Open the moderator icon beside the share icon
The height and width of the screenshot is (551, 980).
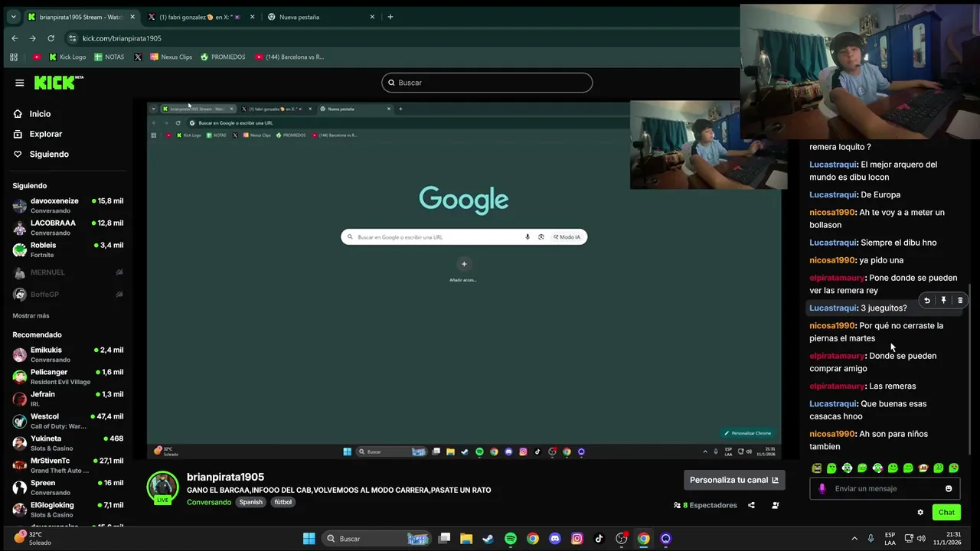tap(775, 505)
